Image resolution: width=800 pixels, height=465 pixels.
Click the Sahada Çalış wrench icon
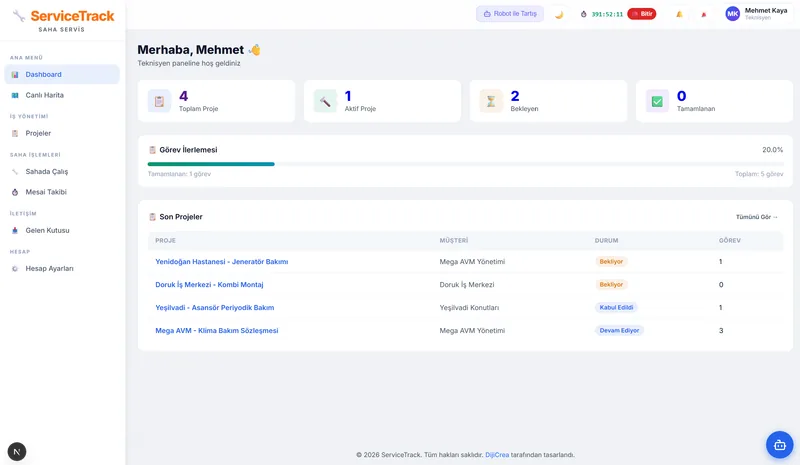tap(15, 172)
